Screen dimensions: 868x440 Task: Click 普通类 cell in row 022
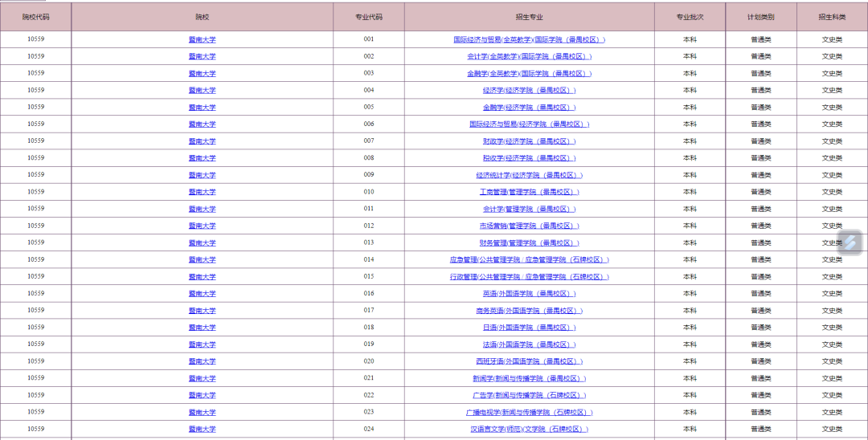pos(761,395)
